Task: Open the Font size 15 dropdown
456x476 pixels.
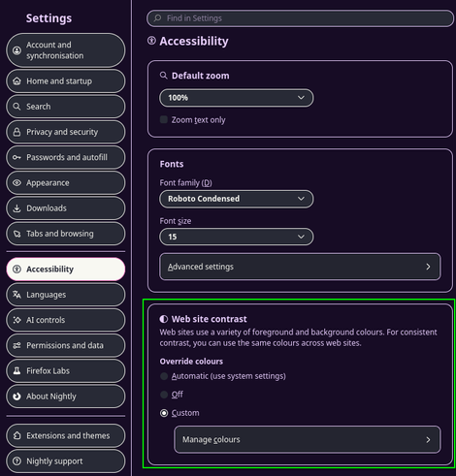Action: click(x=237, y=237)
